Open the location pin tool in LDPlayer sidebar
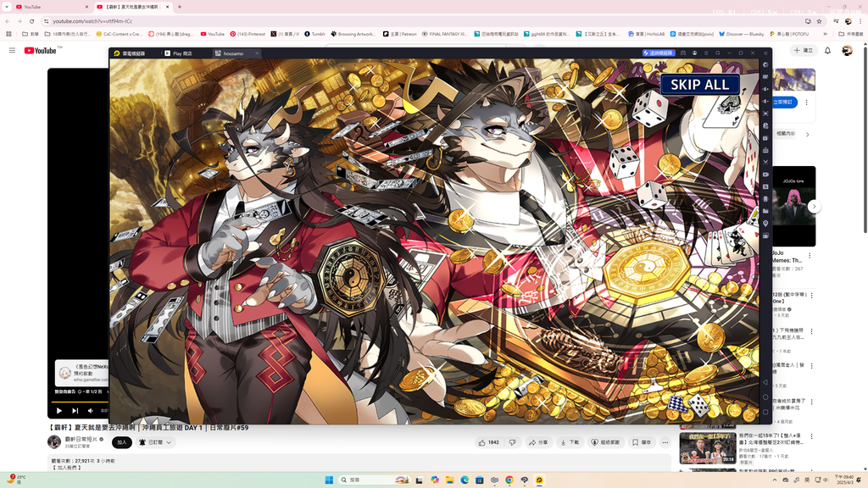The image size is (868, 488). (x=765, y=224)
